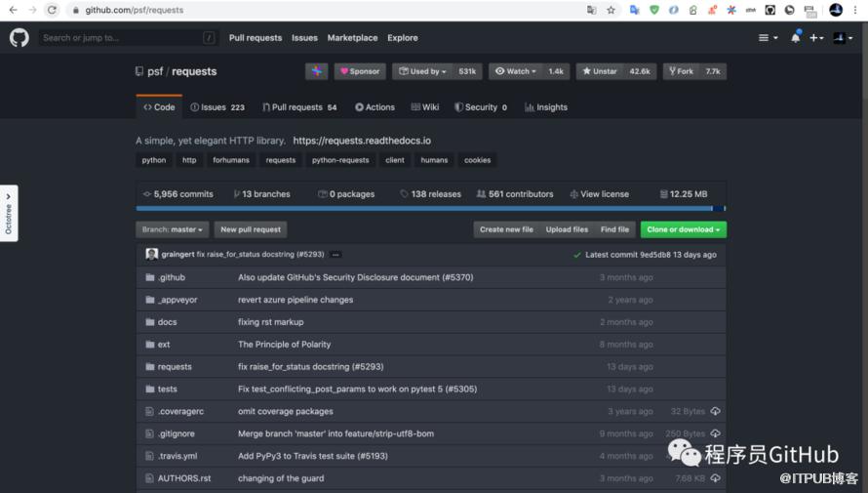Open the Branch: master dropdown
The width and height of the screenshot is (868, 493).
(173, 229)
